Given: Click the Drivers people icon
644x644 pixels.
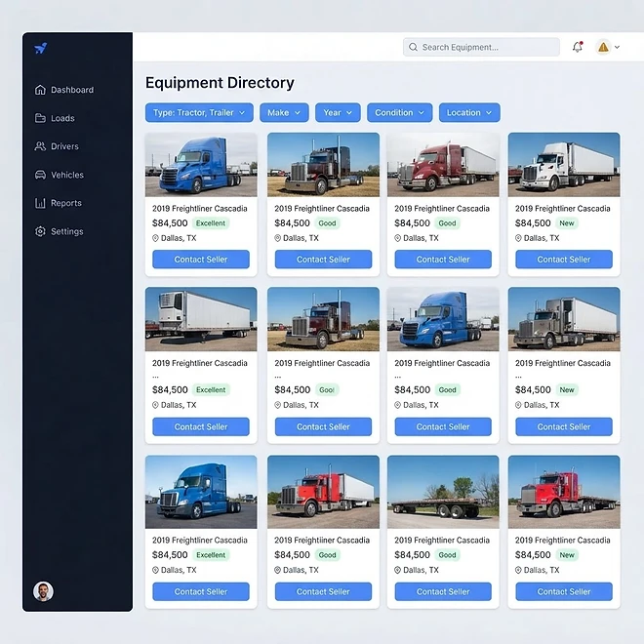Looking at the screenshot, I should pos(40,146).
